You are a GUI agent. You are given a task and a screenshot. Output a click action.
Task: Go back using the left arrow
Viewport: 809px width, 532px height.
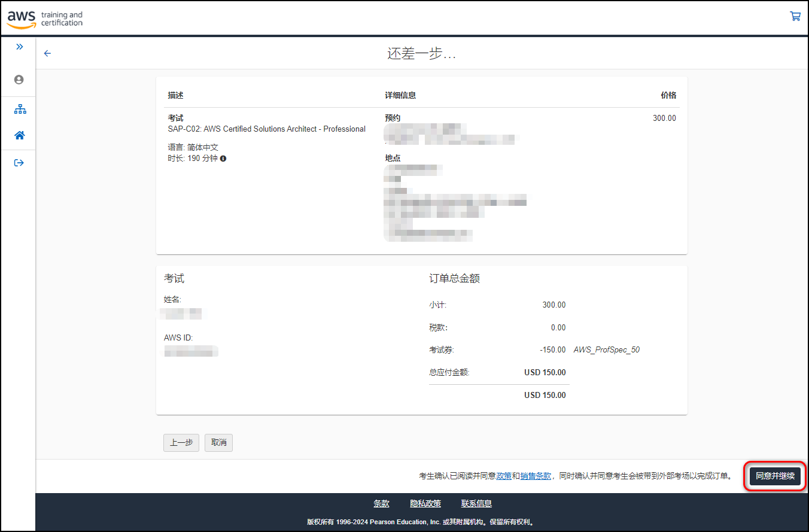48,53
